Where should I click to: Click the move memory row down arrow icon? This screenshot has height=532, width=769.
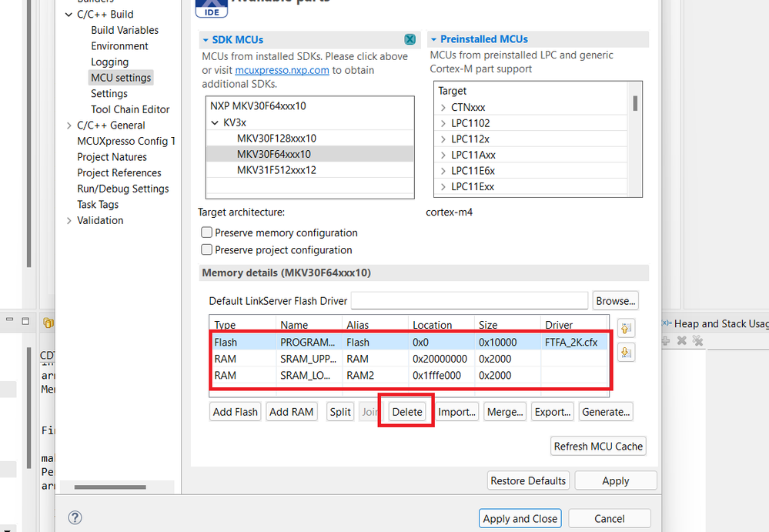coord(626,352)
